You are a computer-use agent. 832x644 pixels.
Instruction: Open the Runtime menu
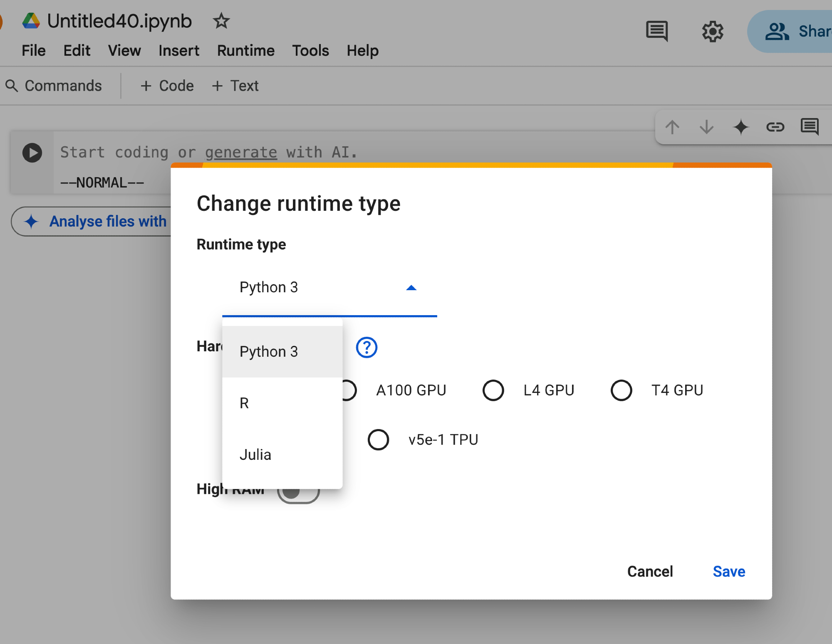245,51
